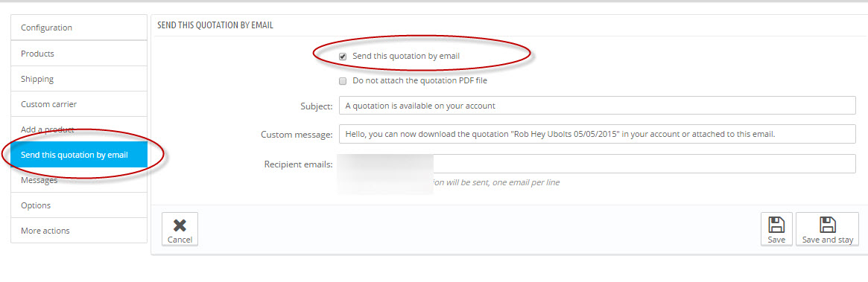Uncheck Send this quotation by email
The width and height of the screenshot is (868, 282).
pyautogui.click(x=343, y=57)
